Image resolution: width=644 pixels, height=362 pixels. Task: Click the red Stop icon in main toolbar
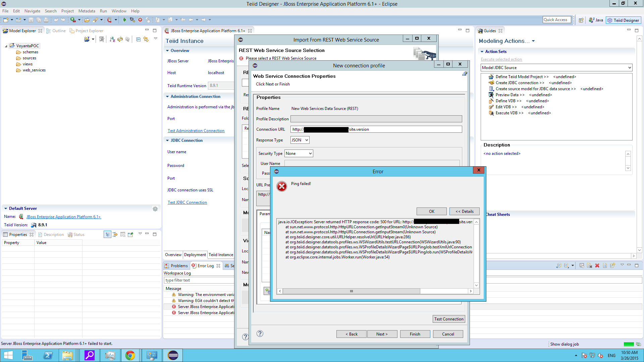140,20
